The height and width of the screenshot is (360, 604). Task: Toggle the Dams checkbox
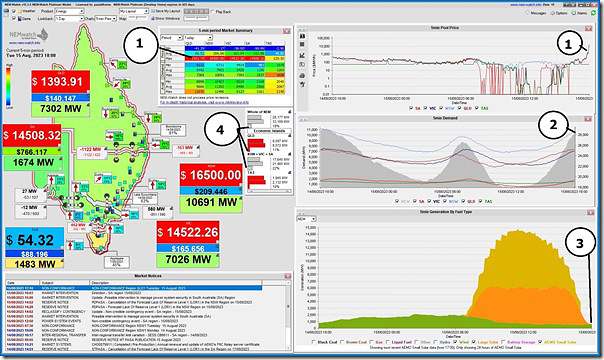[14, 18]
